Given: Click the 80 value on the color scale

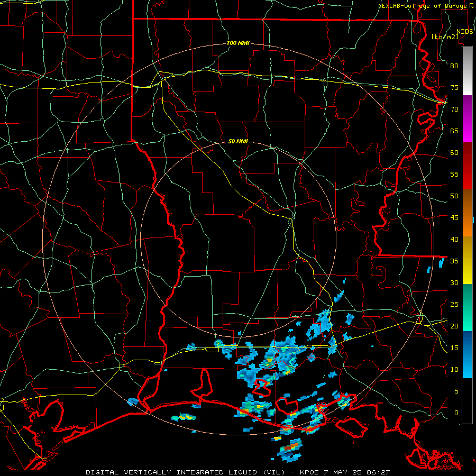Looking at the screenshot, I should (x=454, y=66).
